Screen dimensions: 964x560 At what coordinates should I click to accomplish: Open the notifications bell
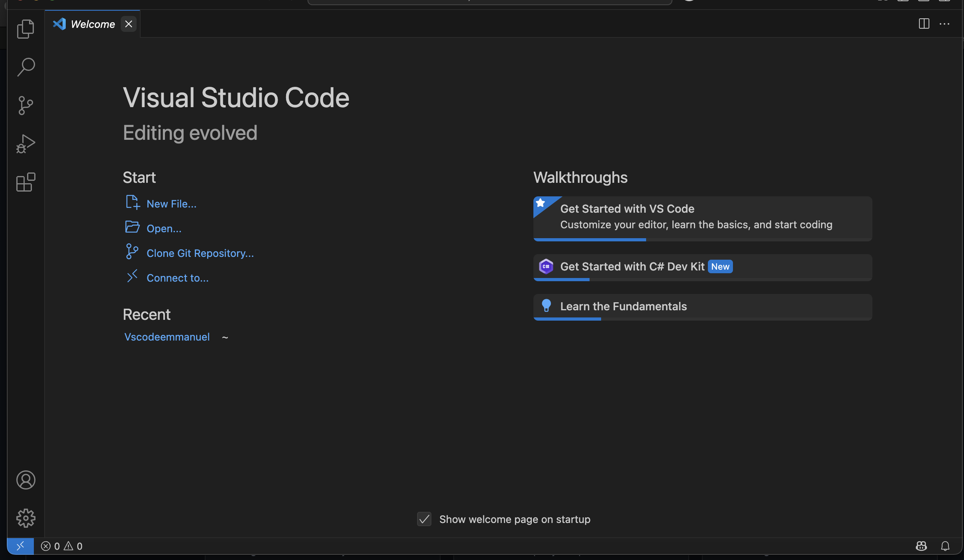[x=945, y=546]
